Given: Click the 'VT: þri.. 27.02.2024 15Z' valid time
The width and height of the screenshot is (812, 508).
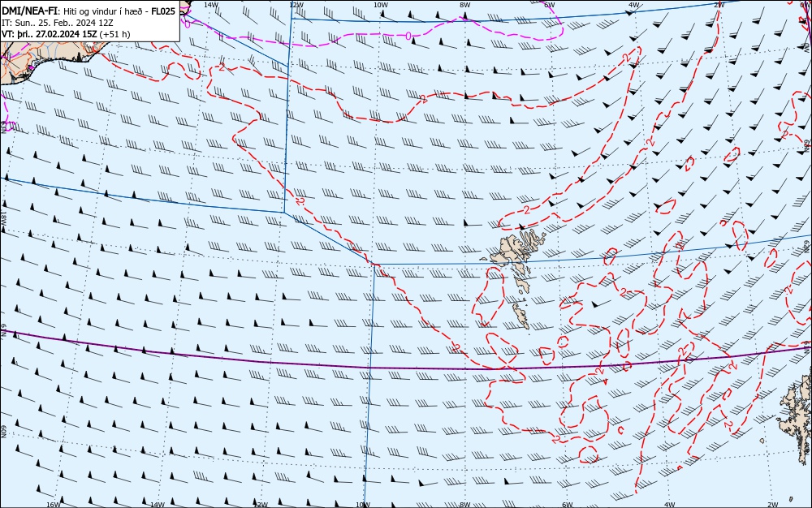Looking at the screenshot, I should coord(50,34).
